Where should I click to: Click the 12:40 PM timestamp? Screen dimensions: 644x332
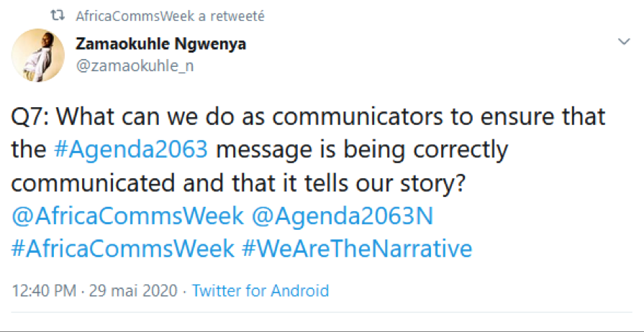45,291
